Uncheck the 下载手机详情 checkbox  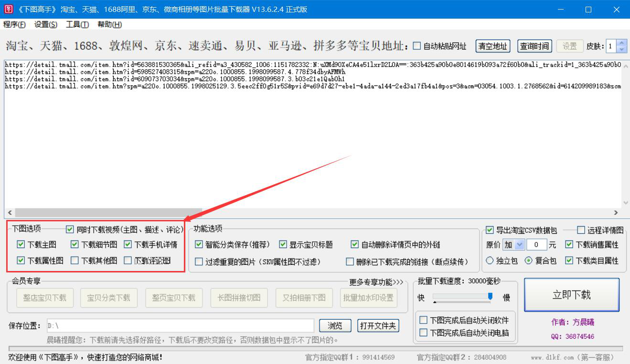128,244
